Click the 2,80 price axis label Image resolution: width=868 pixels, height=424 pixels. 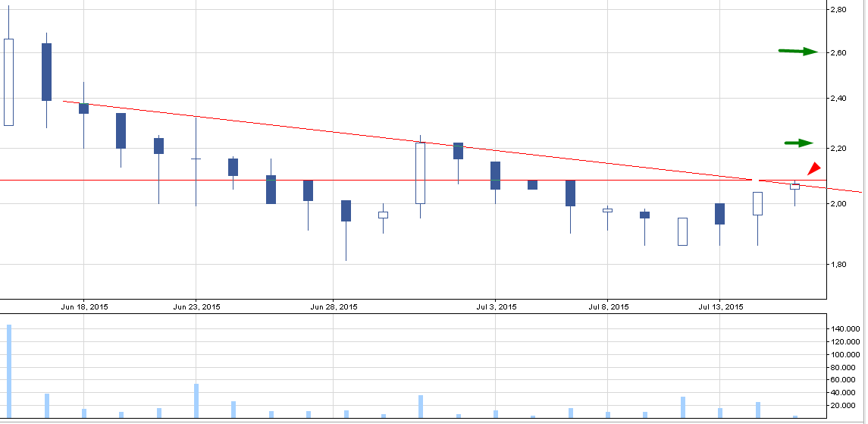(840, 9)
